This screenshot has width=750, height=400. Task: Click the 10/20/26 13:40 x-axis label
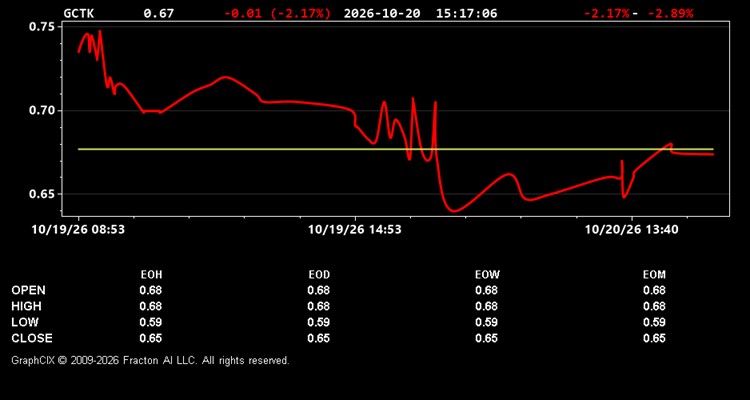pos(631,230)
